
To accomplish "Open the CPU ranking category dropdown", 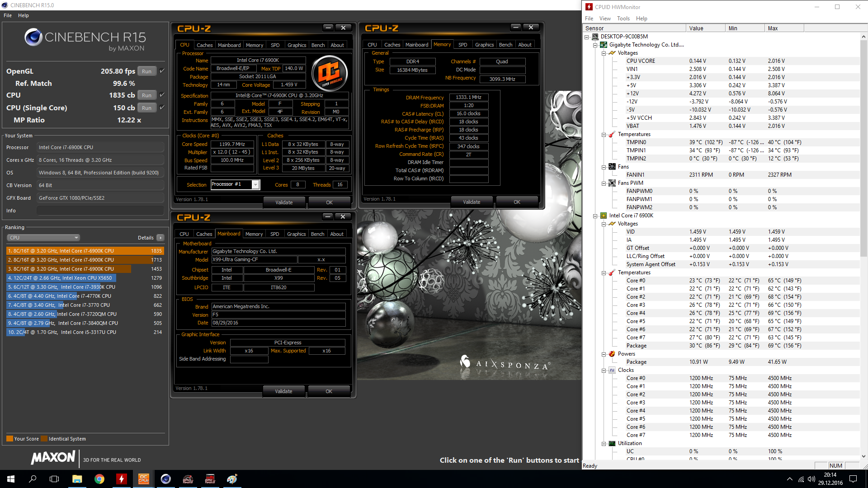I will (x=43, y=238).
